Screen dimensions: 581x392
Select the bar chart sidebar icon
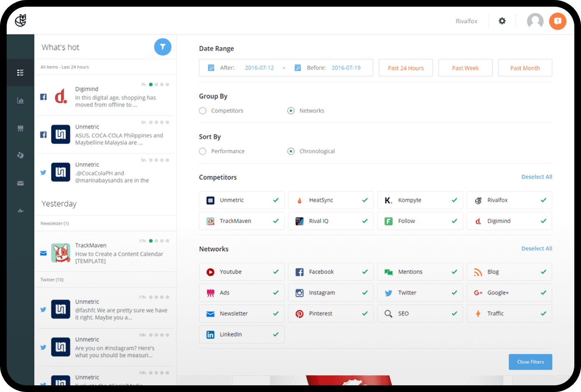pos(20,101)
